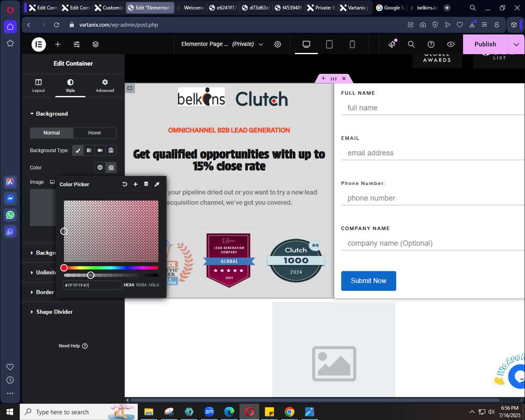This screenshot has width=525, height=420.
Task: Open Opera bookmarks star icon
Action: click(10, 43)
